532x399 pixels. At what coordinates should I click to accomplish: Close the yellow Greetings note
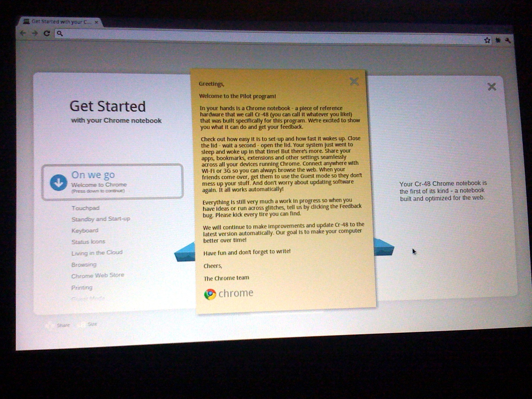click(x=354, y=81)
